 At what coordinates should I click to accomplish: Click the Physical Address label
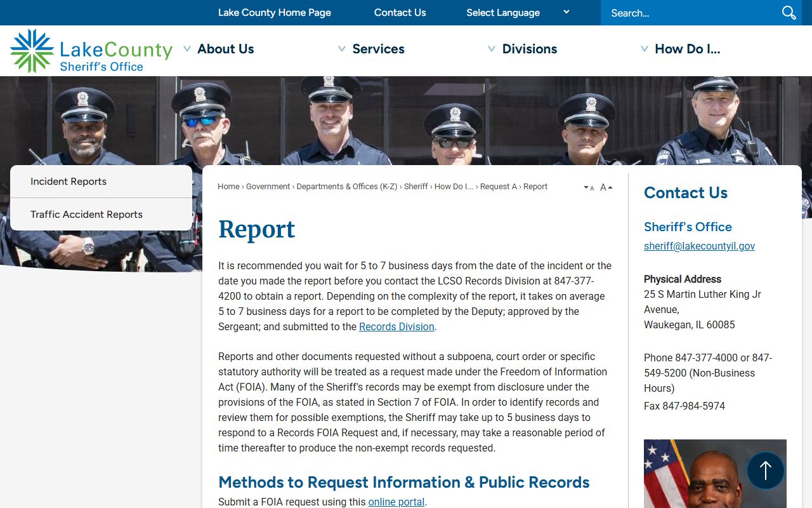pyautogui.click(x=683, y=279)
